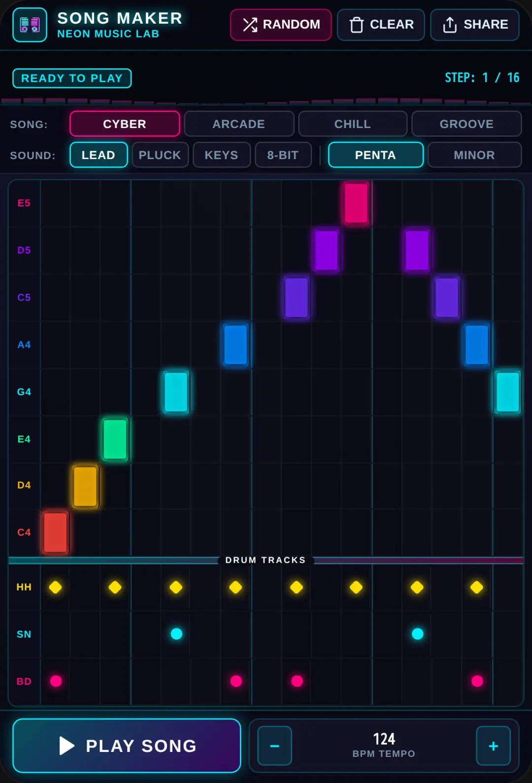Image resolution: width=532 pixels, height=783 pixels.
Task: Click the Song Maker app logo icon
Action: 30,25
